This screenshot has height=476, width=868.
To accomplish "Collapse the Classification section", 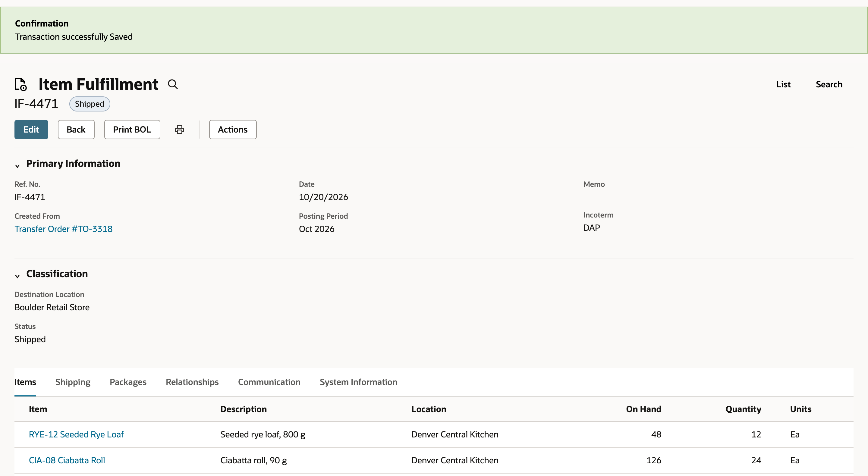I will 17,276.
